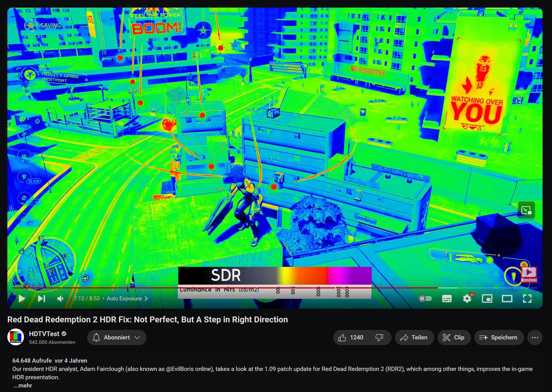Toggle the autoplay switch
The image size is (552, 392).
pos(425,299)
